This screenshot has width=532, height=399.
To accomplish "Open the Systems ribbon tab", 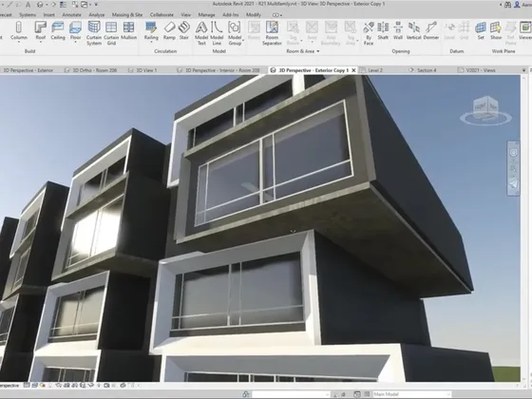I will (x=28, y=15).
